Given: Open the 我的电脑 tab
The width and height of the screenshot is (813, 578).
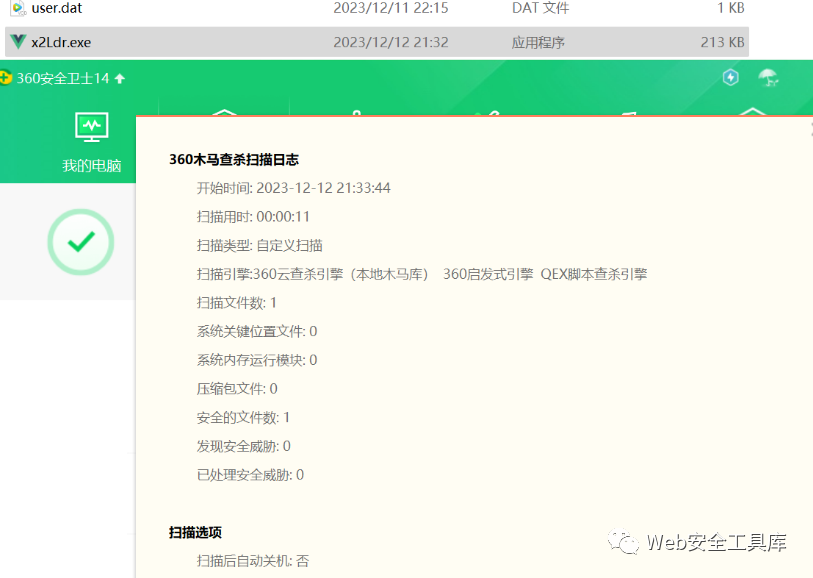Looking at the screenshot, I should 91,142.
